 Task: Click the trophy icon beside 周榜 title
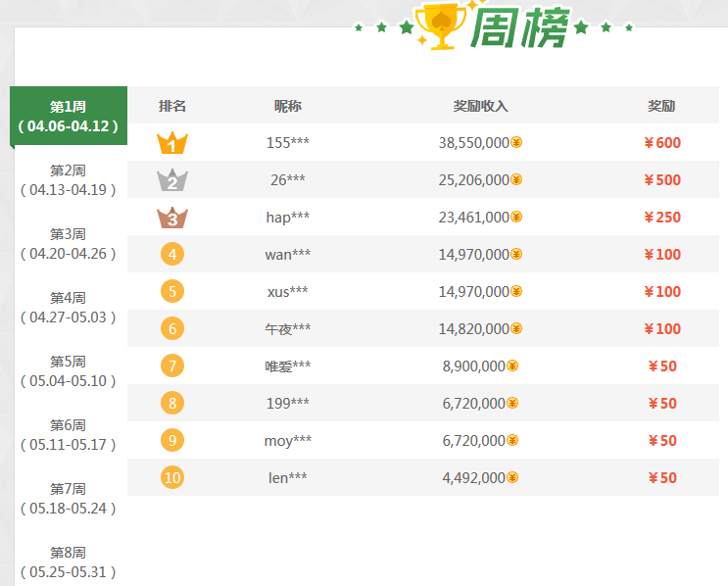441,25
